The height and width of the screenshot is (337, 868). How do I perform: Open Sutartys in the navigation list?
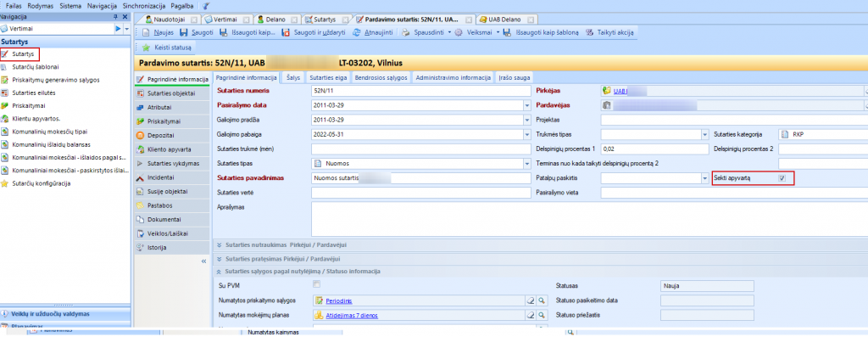pos(23,53)
